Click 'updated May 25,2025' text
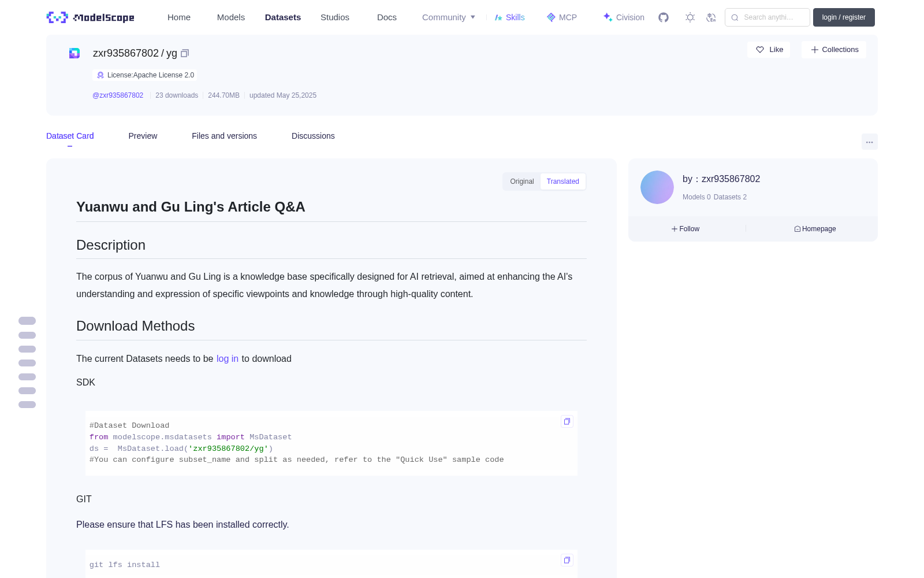This screenshot has height=578, width=924. pos(283,95)
